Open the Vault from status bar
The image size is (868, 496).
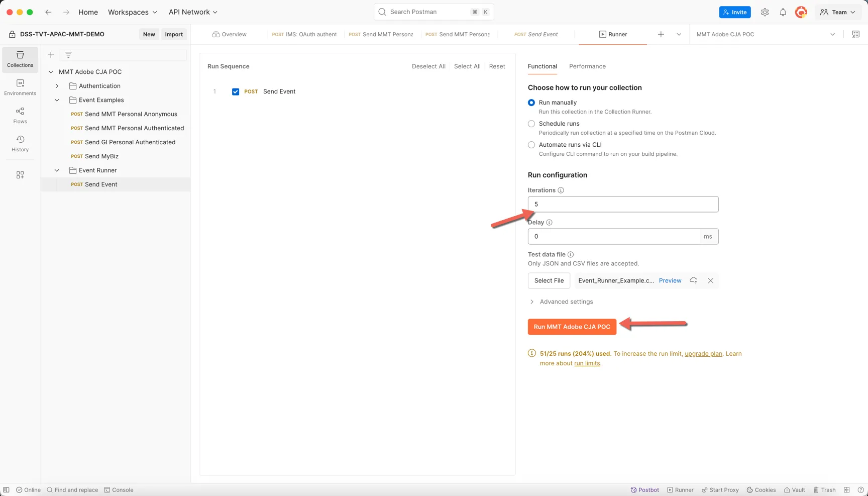coord(795,490)
